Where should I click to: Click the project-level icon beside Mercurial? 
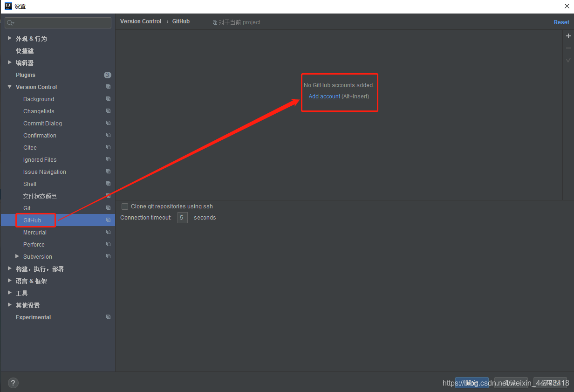coord(108,232)
